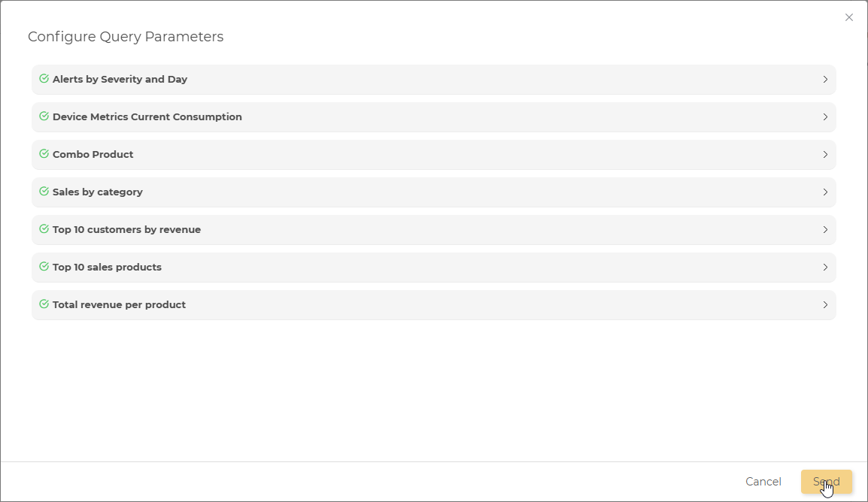Expand Top 10 customers by revenue chevron
The image size is (868, 502).
click(x=825, y=230)
